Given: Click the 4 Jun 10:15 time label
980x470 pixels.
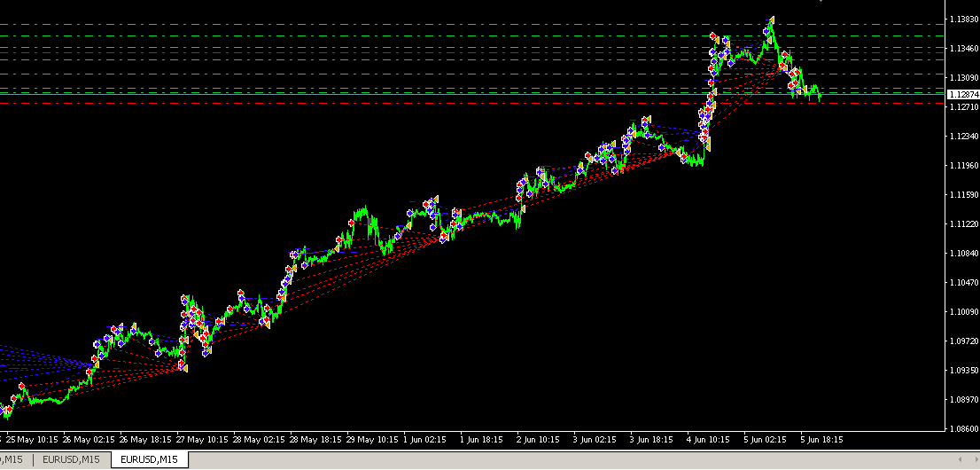Looking at the screenshot, I should coord(710,440).
